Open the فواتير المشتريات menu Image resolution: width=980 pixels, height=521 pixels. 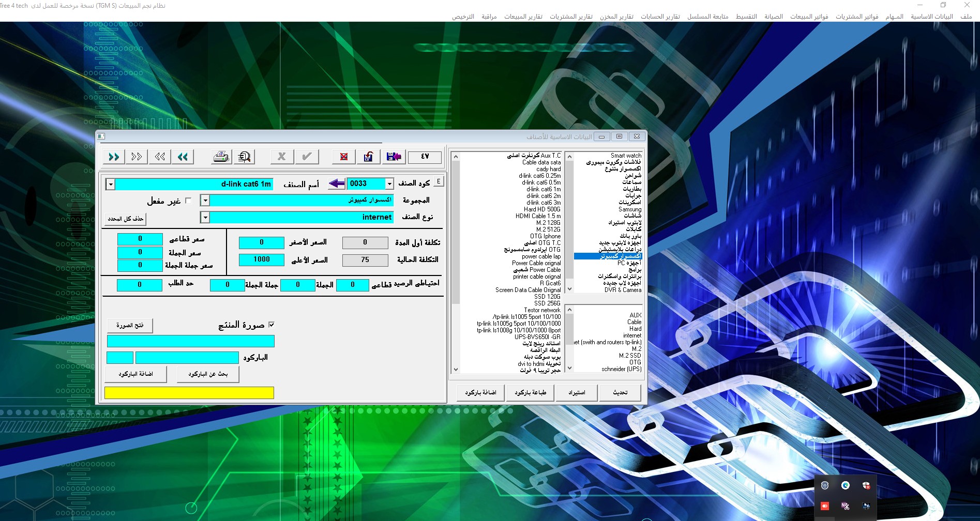pos(857,17)
